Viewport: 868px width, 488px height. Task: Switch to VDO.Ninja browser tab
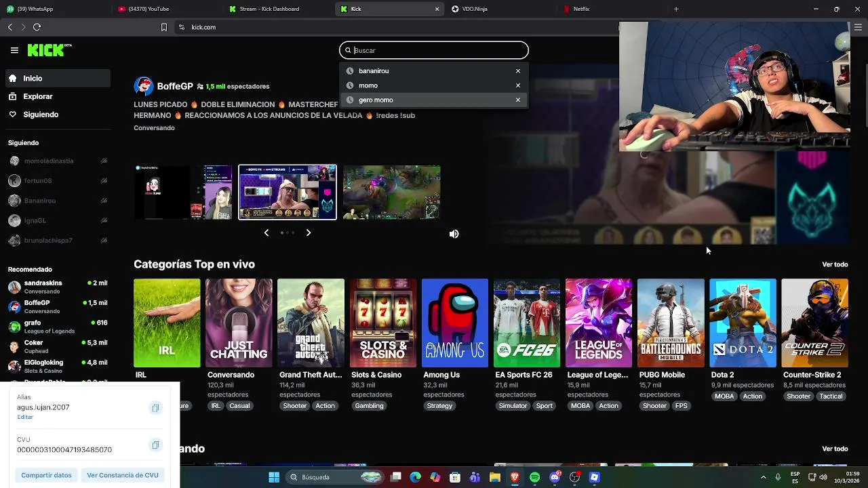[x=502, y=9]
